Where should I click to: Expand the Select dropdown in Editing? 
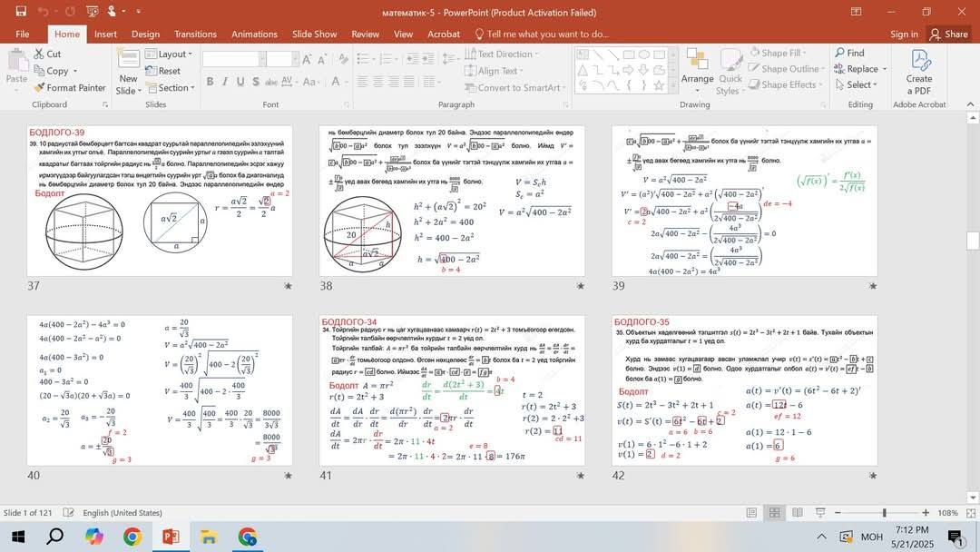pyautogui.click(x=857, y=84)
